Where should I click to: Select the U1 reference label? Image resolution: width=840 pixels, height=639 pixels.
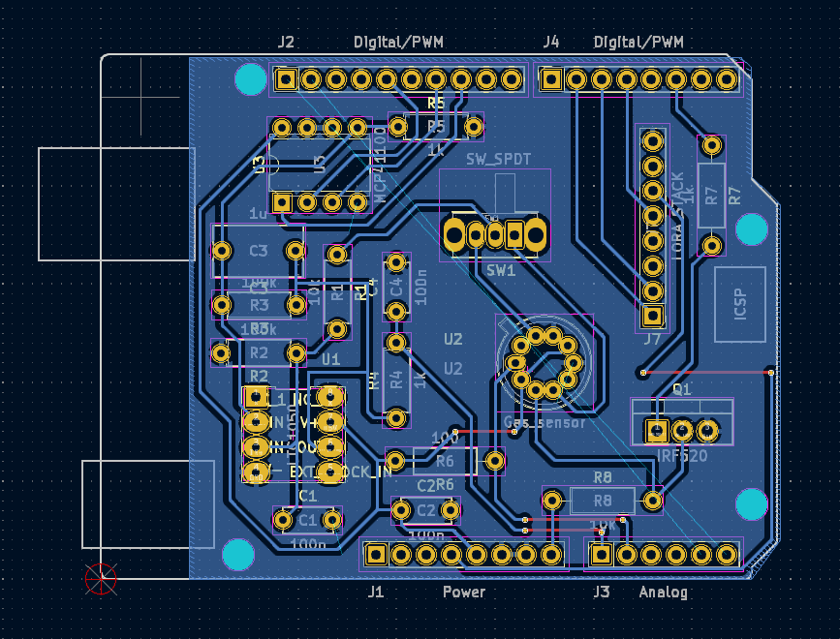click(x=330, y=359)
